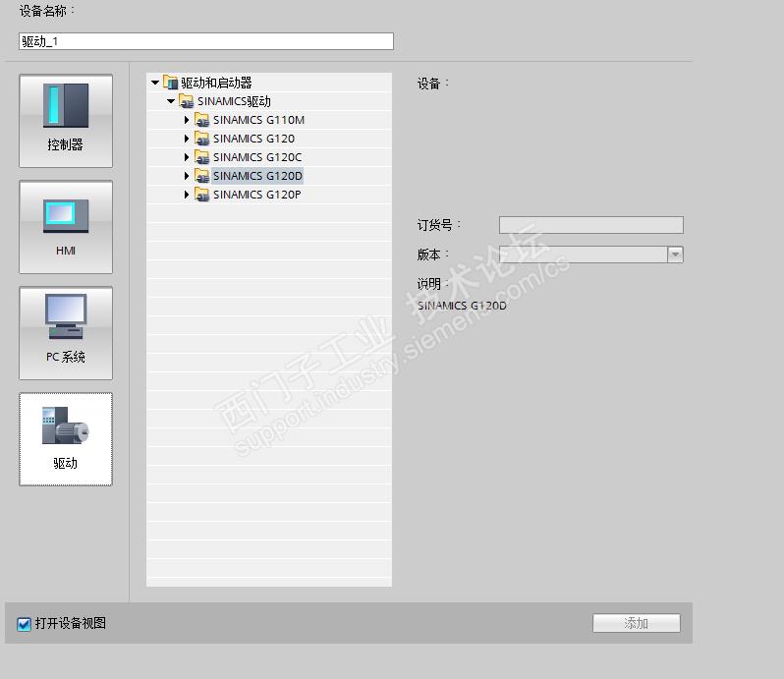Viewport: 784px width, 679px height.
Task: Select the SINAMICS G120D tree row
Action: 269,176
